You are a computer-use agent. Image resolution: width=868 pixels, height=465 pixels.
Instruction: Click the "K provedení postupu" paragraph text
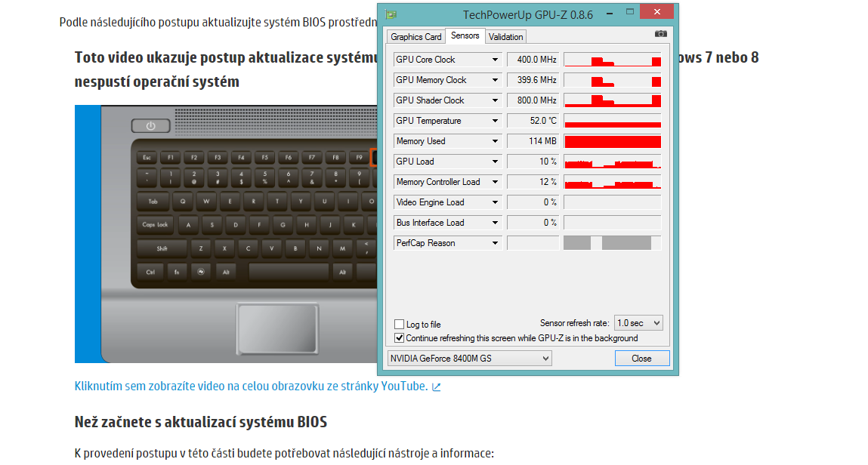pos(284,454)
